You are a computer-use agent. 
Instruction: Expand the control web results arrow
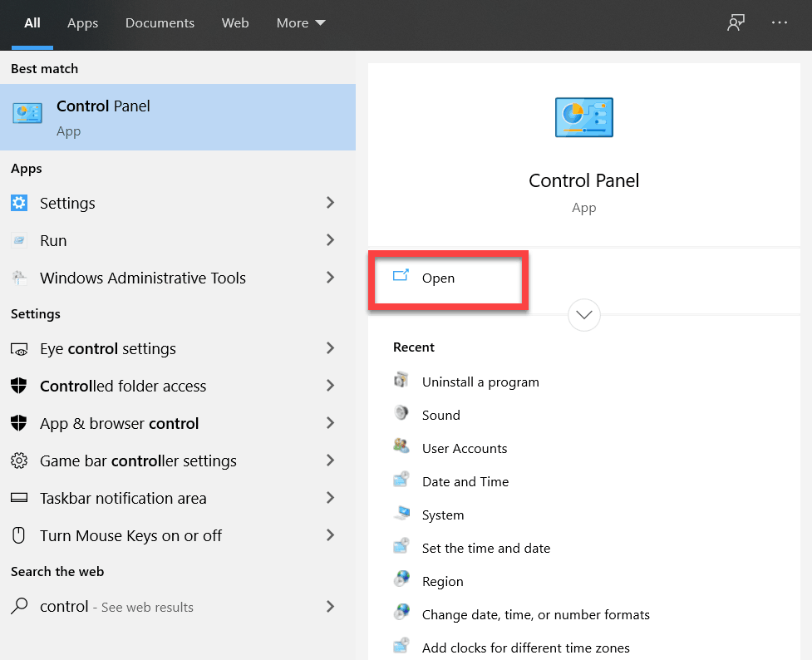pos(331,606)
